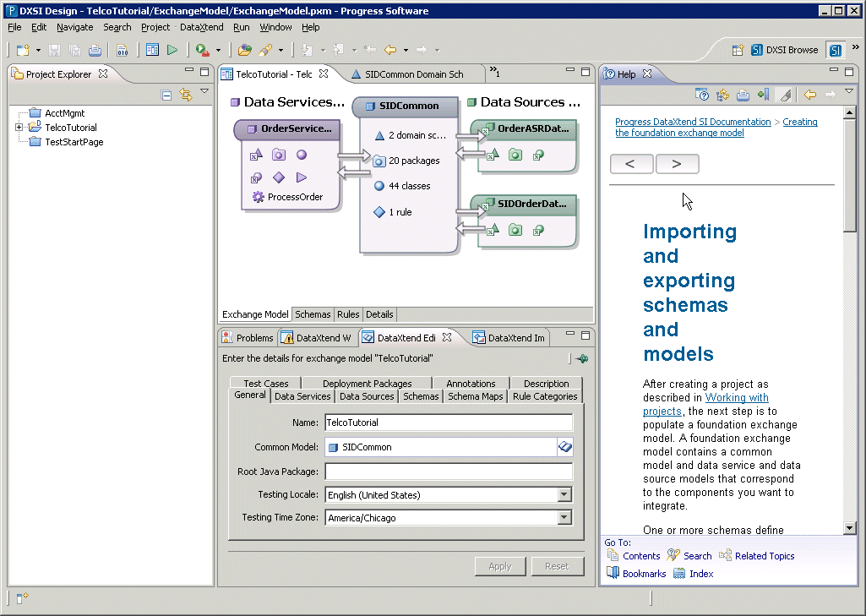Select the active DXSI Design perspective icon

[836, 50]
